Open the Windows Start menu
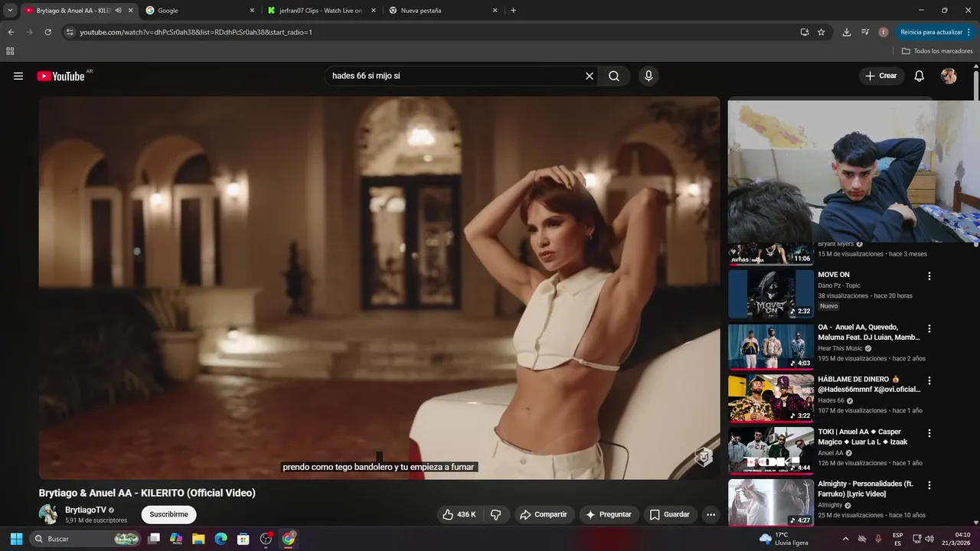 16,539
